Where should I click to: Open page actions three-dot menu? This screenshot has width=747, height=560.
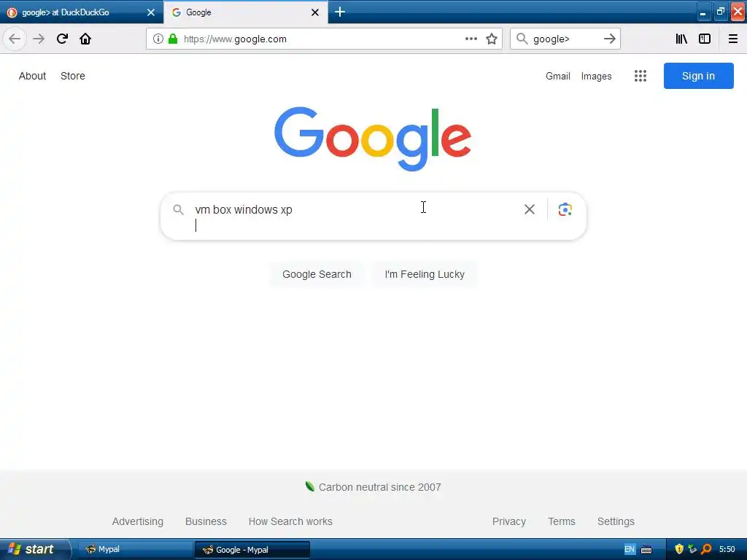coord(471,39)
